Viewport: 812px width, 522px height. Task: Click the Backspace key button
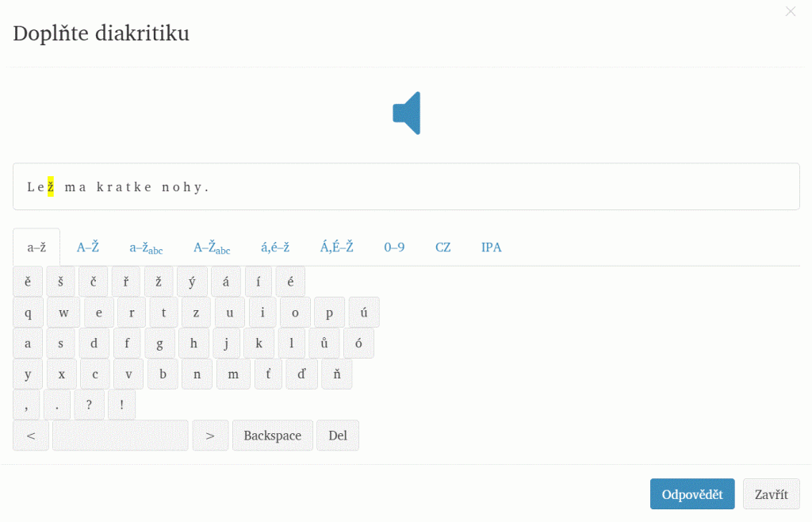pos(273,436)
